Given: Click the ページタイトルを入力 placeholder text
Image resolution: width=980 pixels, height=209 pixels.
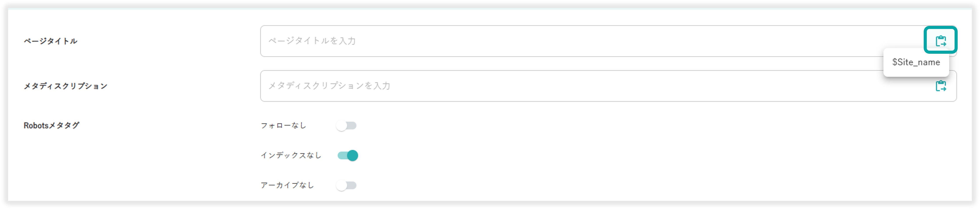Looking at the screenshot, I should (312, 41).
